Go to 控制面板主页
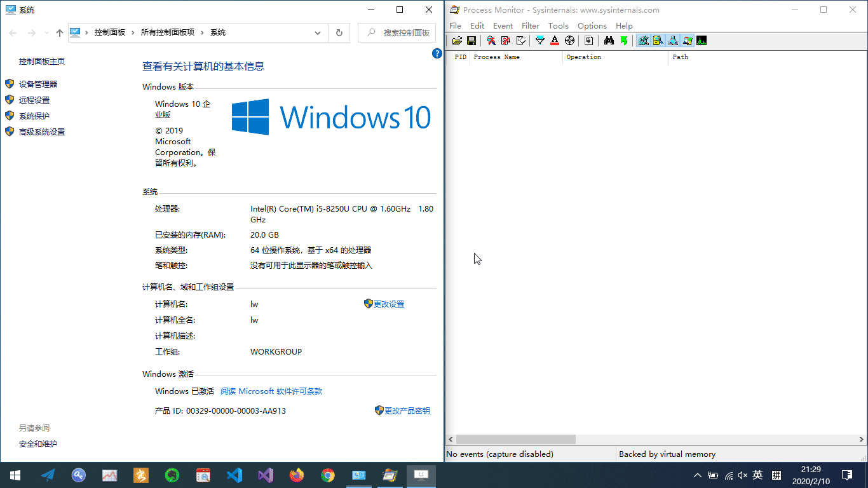Viewport: 868px width, 488px height. pos(42,61)
